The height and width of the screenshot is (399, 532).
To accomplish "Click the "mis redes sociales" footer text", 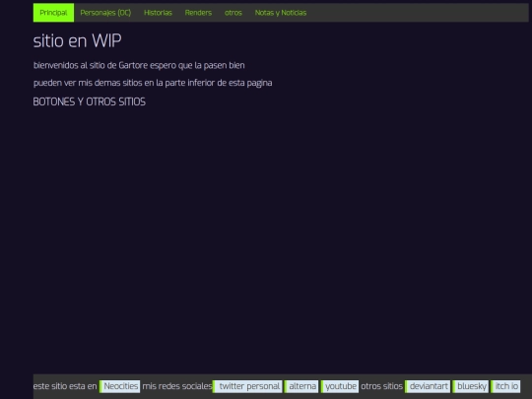I will (x=177, y=386).
